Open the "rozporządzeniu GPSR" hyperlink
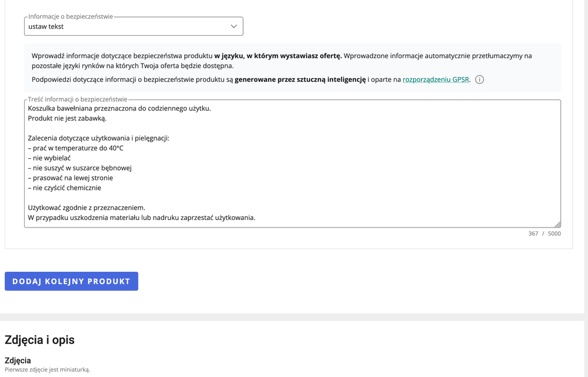Screen dimensions: 588x377 pyautogui.click(x=436, y=79)
